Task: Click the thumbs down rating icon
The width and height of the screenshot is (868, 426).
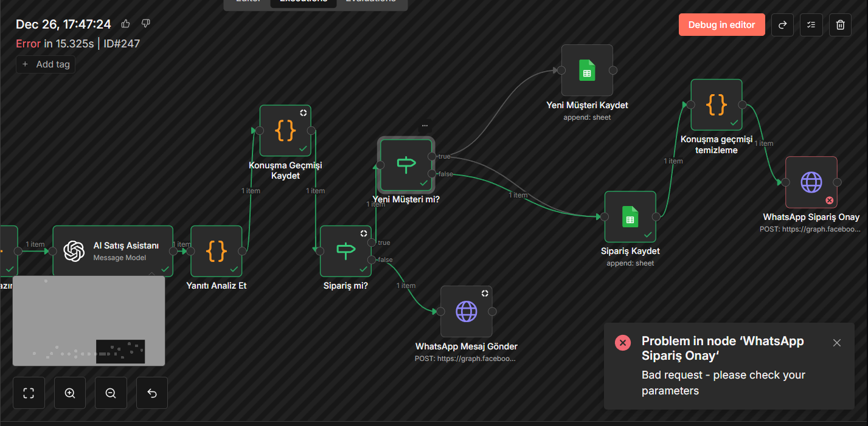Action: (145, 24)
